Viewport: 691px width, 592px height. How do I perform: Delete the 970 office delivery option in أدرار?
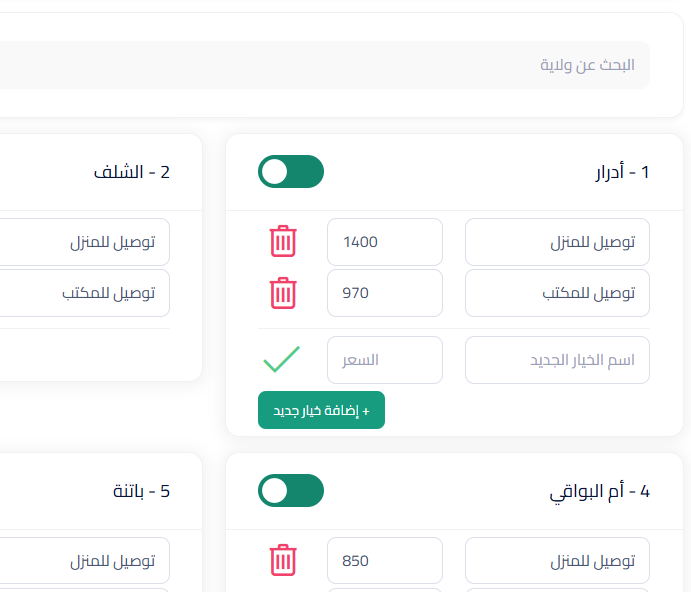coord(283,293)
